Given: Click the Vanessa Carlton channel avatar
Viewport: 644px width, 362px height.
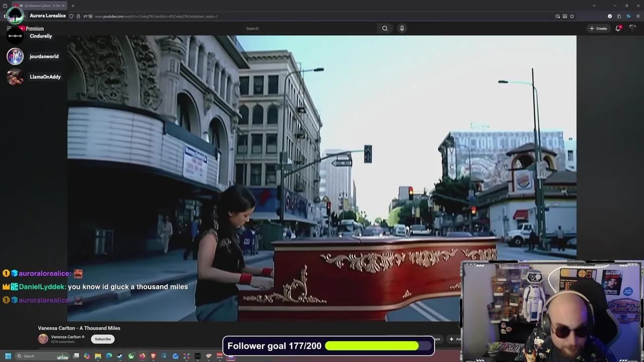Looking at the screenshot, I should point(43,339).
